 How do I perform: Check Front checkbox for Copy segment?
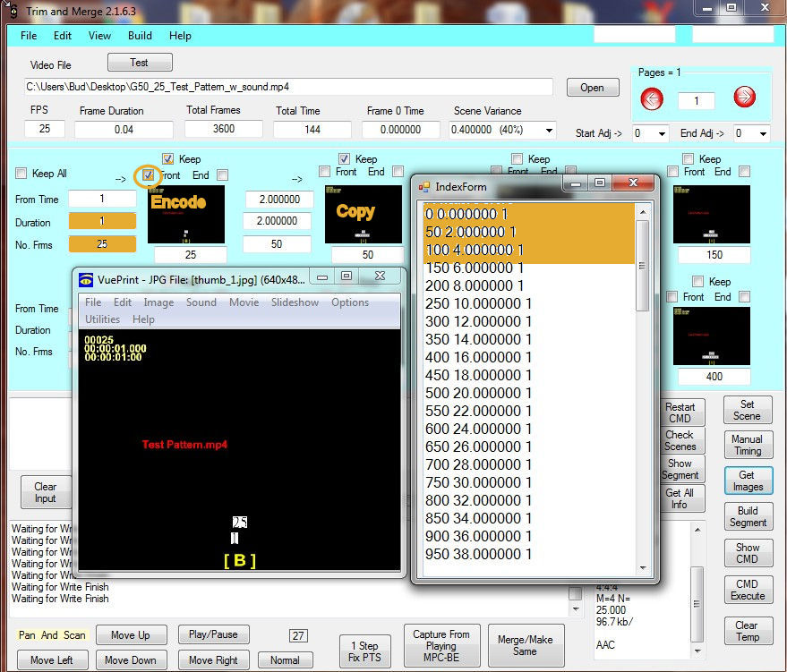coord(325,172)
